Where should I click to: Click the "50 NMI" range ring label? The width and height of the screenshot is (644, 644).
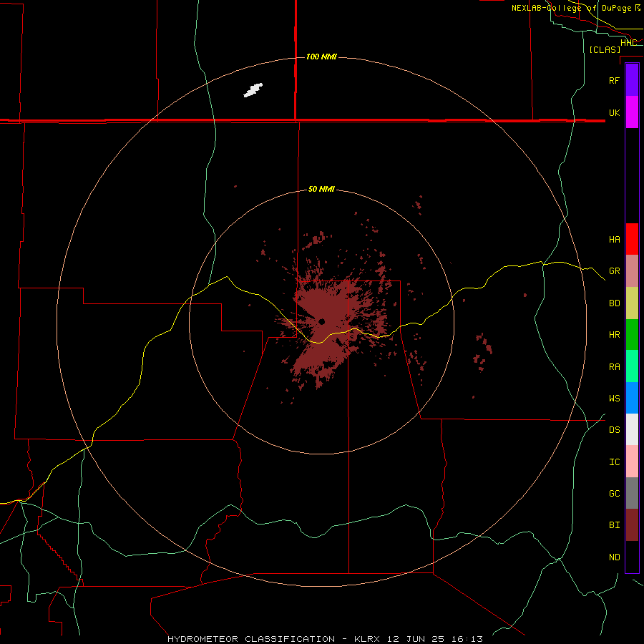coord(321,189)
